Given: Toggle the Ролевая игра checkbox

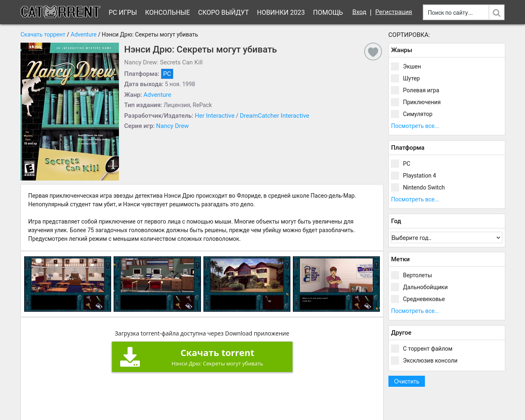Looking at the screenshot, I should click(x=395, y=90).
